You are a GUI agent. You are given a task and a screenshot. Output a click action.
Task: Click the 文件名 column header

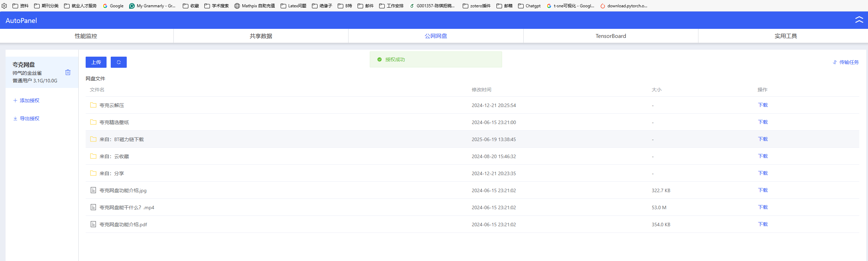[97, 90]
